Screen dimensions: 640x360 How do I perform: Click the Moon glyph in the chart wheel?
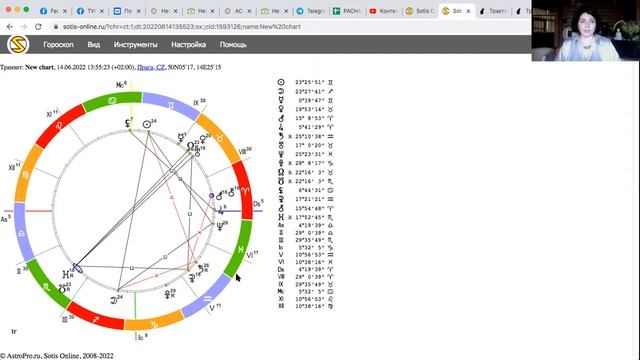pos(113,300)
